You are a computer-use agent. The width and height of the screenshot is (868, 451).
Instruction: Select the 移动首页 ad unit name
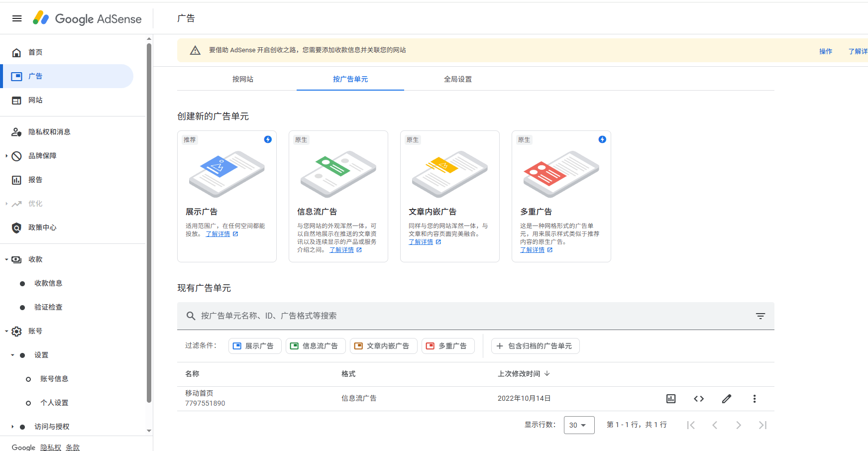pyautogui.click(x=199, y=393)
